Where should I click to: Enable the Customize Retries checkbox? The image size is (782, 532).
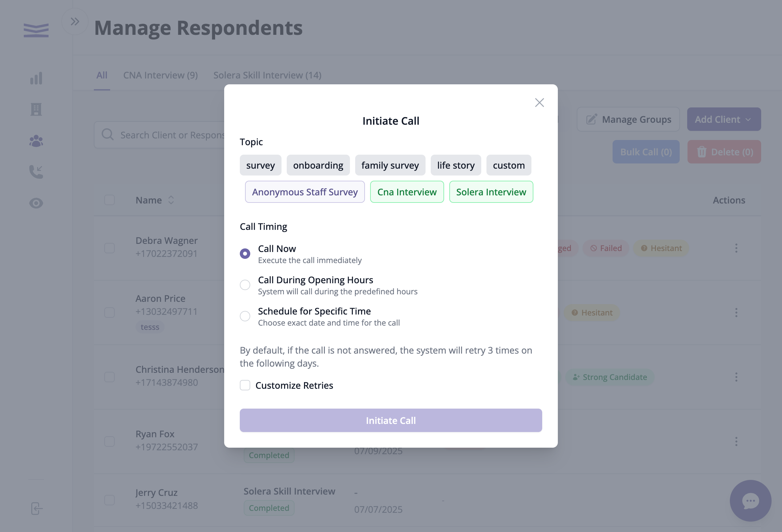coord(245,385)
